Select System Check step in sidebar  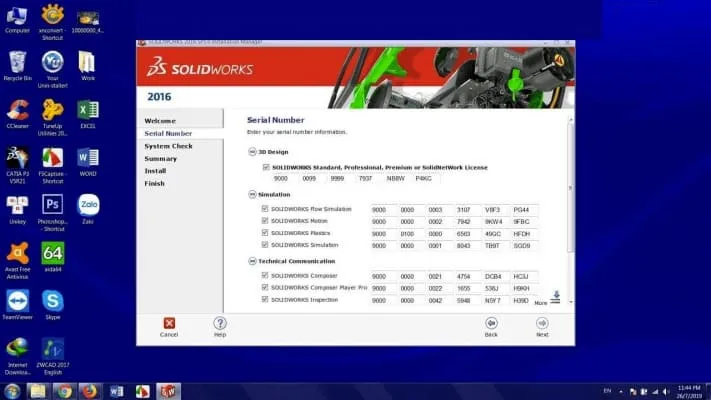tap(168, 146)
